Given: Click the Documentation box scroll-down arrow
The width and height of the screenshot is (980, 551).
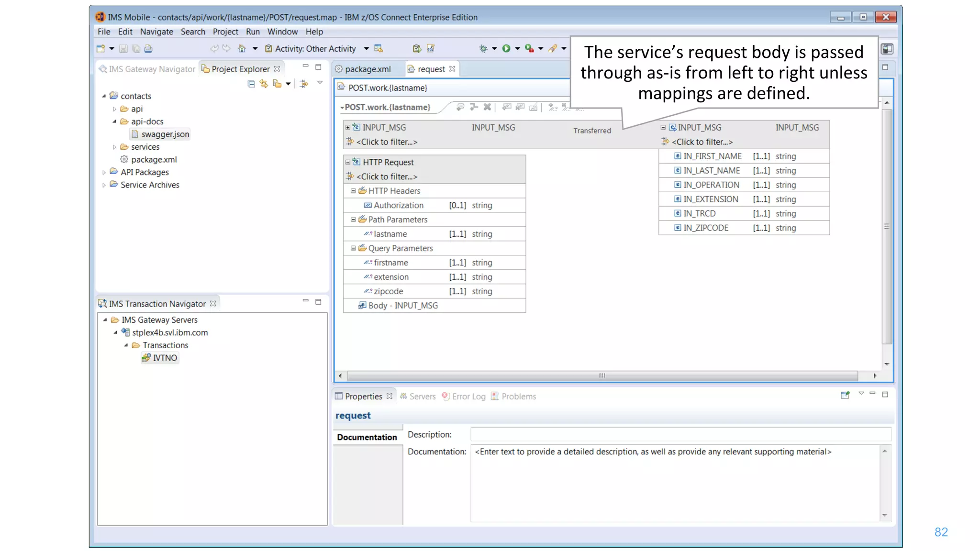Looking at the screenshot, I should click(885, 515).
